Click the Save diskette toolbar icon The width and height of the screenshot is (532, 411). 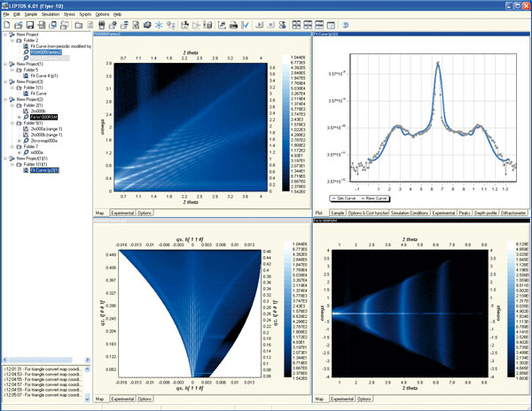coord(28,25)
